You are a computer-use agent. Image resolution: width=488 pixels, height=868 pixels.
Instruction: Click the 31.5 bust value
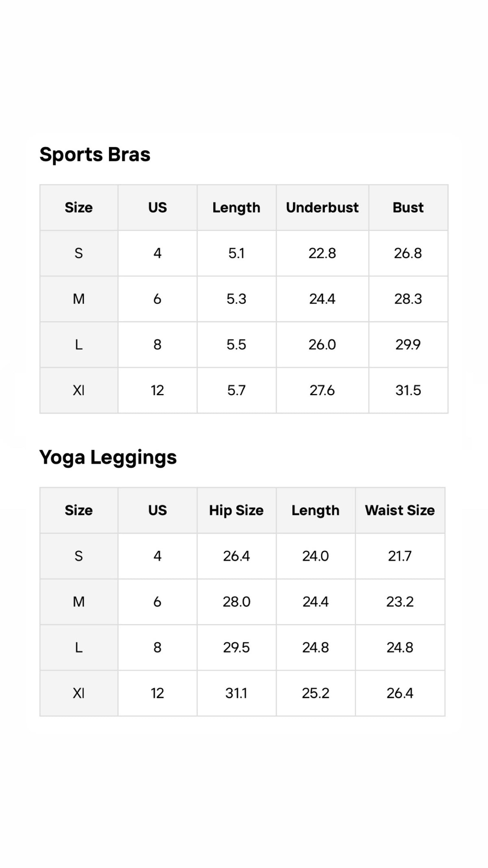tap(408, 390)
